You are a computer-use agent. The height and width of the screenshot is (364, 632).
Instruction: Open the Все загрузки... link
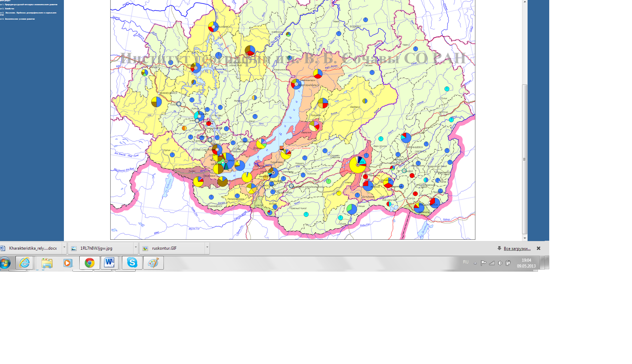coord(517,248)
